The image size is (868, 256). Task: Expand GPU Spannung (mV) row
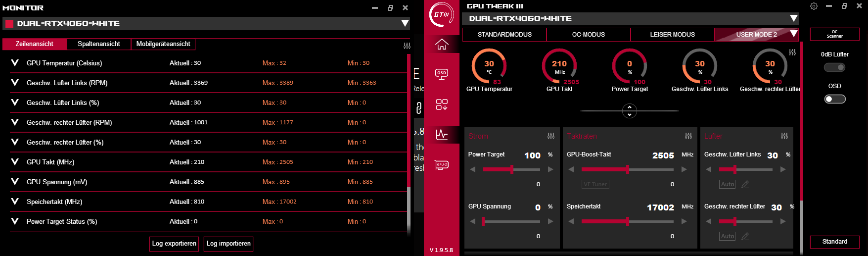point(15,182)
